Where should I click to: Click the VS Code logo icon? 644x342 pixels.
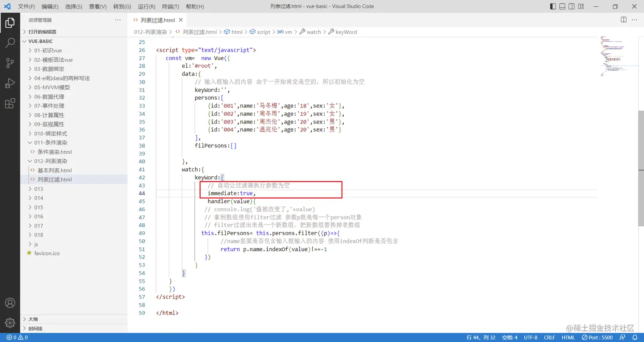coord(7,6)
